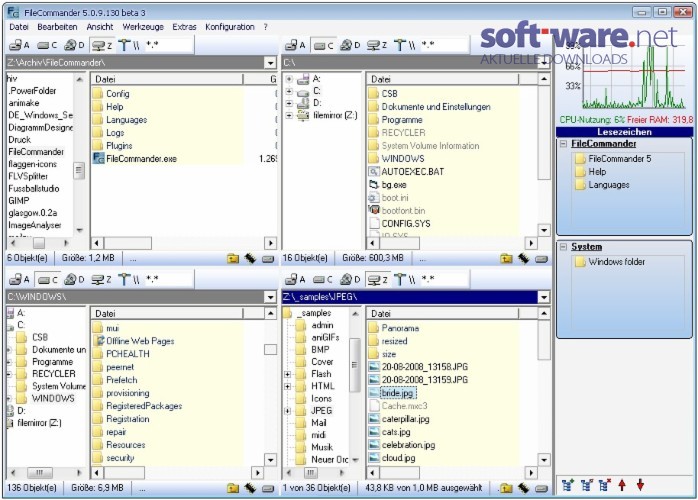
Task: Open path dropdown of C:\WINDOWS\ panel
Action: [x=270, y=297]
